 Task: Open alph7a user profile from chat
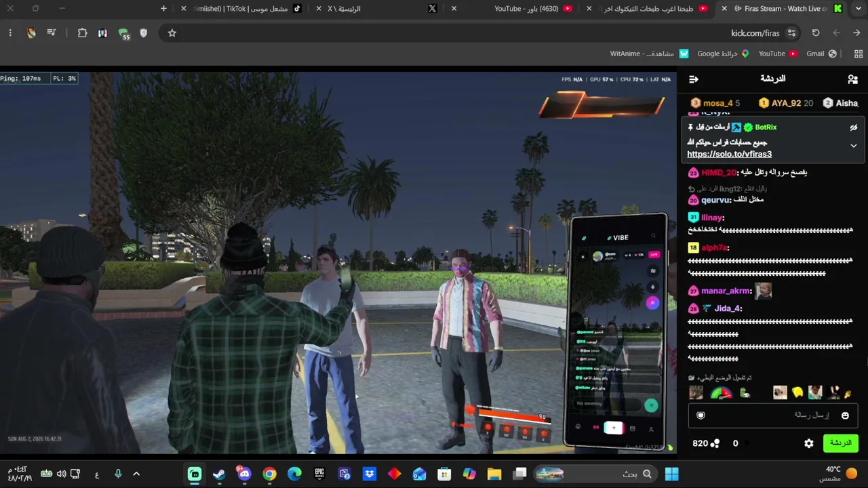tap(715, 247)
